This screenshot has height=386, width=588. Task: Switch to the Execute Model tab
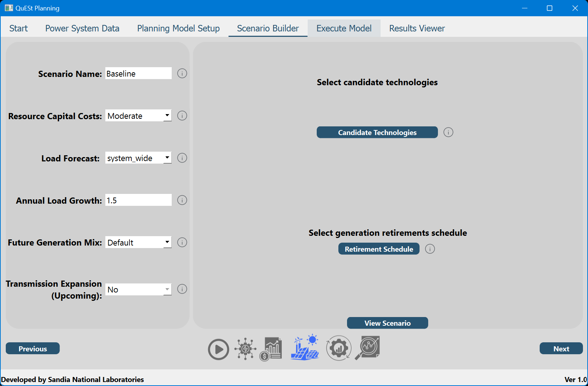(344, 28)
